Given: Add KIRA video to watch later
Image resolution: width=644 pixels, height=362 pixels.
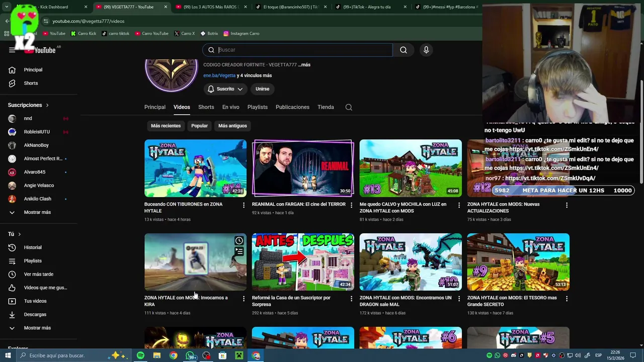Looking at the screenshot, I should click(x=239, y=241).
